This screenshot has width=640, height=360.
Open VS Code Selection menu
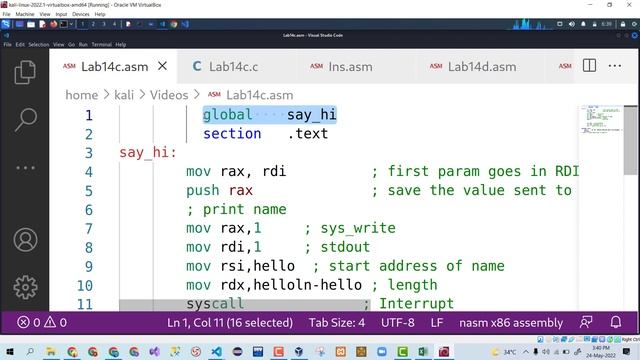coord(39,44)
